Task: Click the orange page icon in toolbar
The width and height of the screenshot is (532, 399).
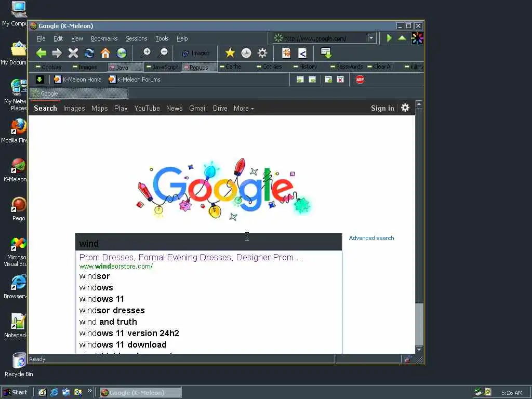Action: click(286, 53)
